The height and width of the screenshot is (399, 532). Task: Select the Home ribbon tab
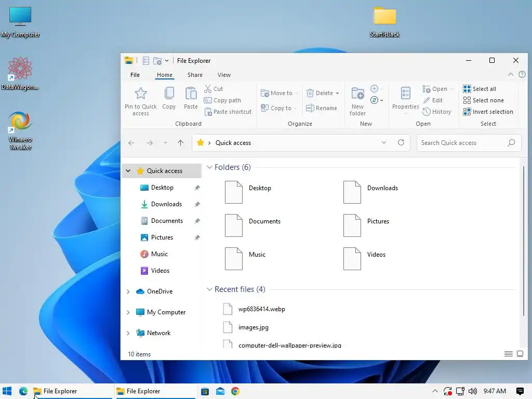pyautogui.click(x=165, y=75)
